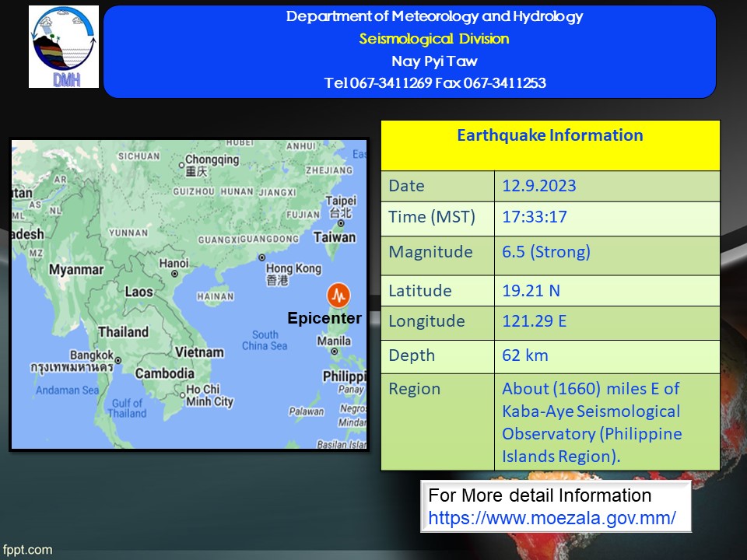Viewport: 747px width, 560px height.
Task: Click the "Tel 067-3411269 Fax 067-3411253" line
Action: [434, 83]
